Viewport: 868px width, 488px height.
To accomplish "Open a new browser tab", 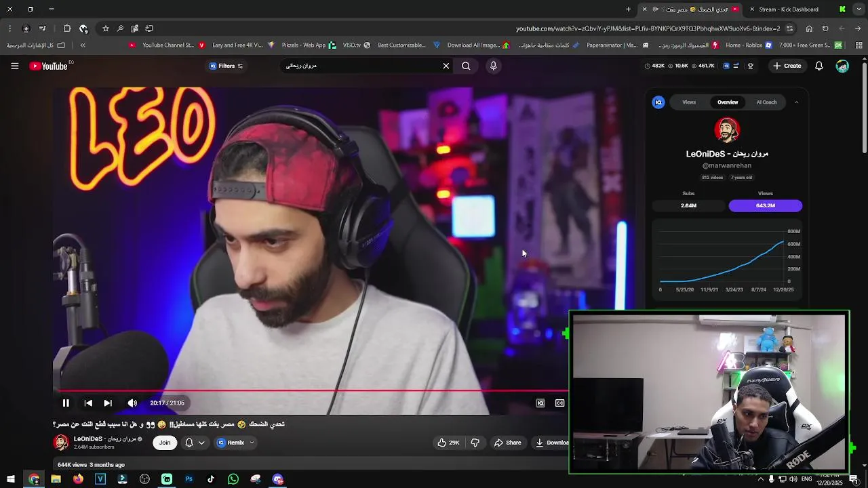I will [628, 9].
